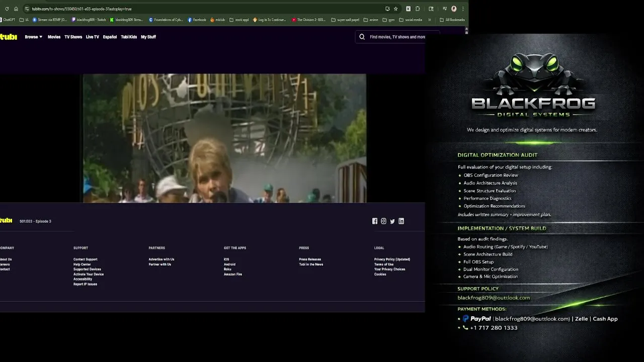Open Foundations of Cyb... bookmark
644x362 pixels.
click(x=166, y=20)
